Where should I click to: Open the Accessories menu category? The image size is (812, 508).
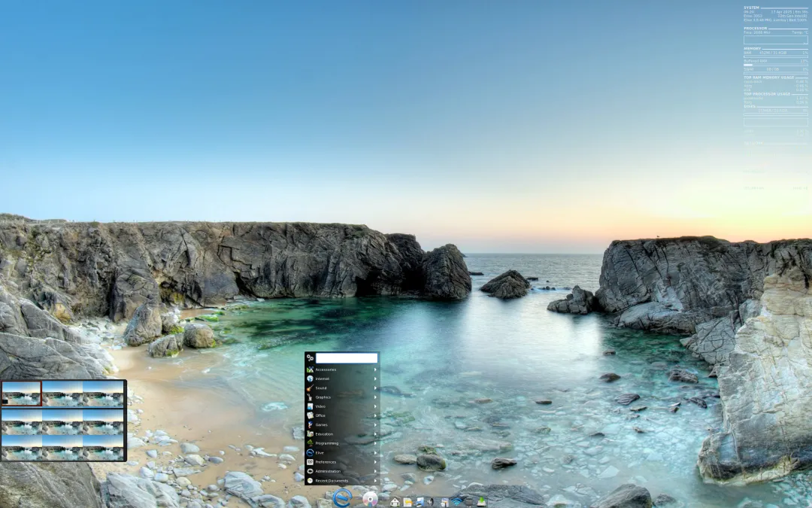coord(342,370)
